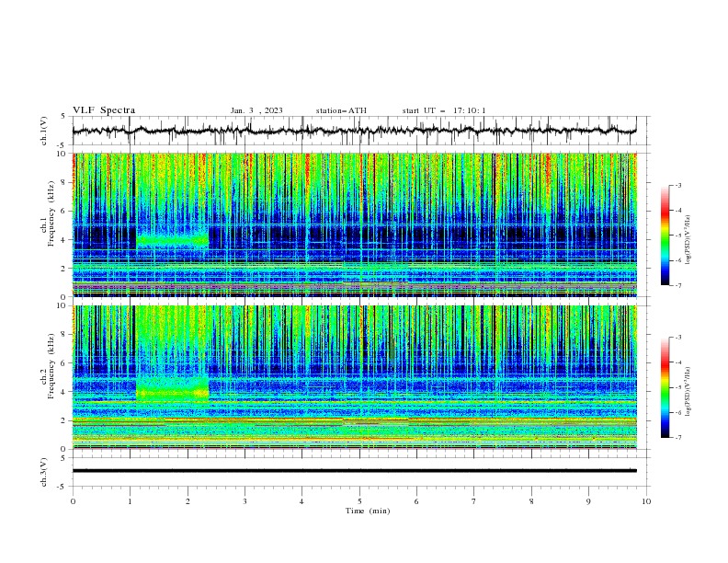Click the ch.3 flat black voltage trace
The height and width of the screenshot is (563, 728).
click(x=355, y=471)
